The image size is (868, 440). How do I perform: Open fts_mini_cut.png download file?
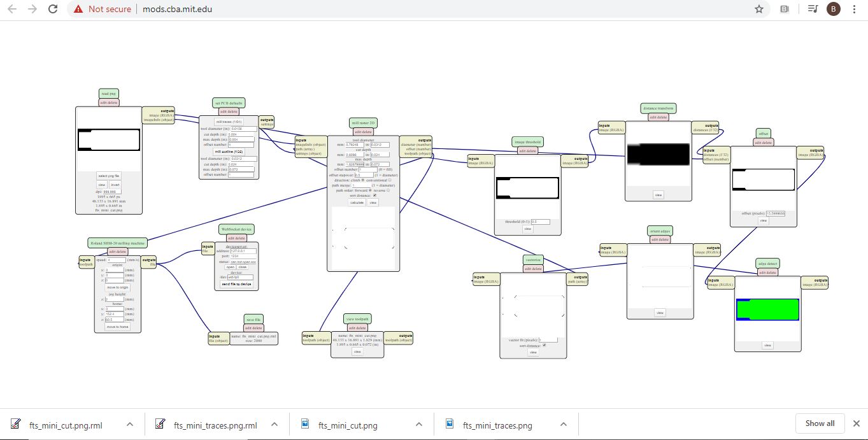[349, 425]
